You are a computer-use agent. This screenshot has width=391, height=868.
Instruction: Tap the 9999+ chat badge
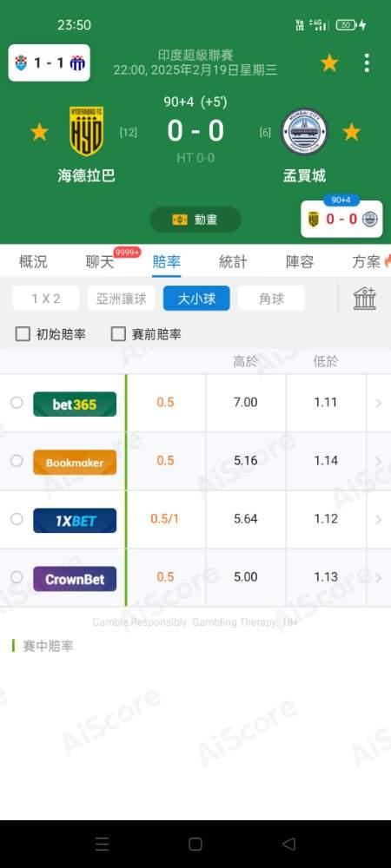click(127, 253)
